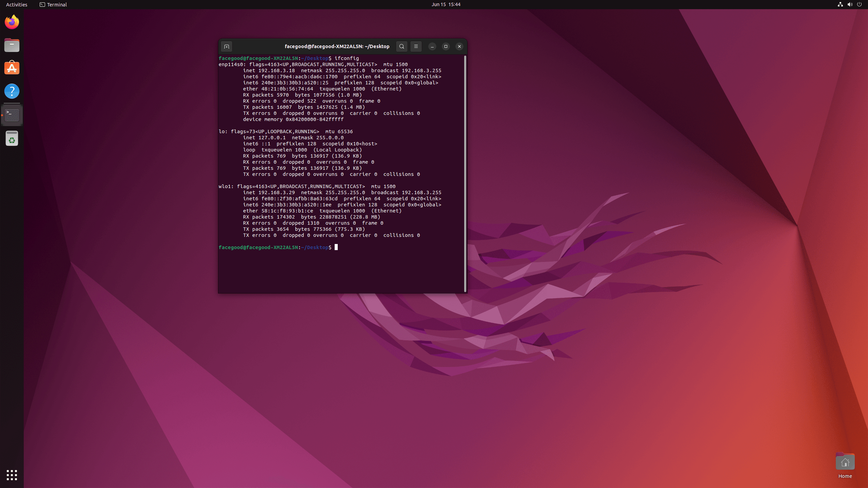Image resolution: width=868 pixels, height=488 pixels.
Task: Click the bottom prompt with the cursor
Action: (278, 247)
